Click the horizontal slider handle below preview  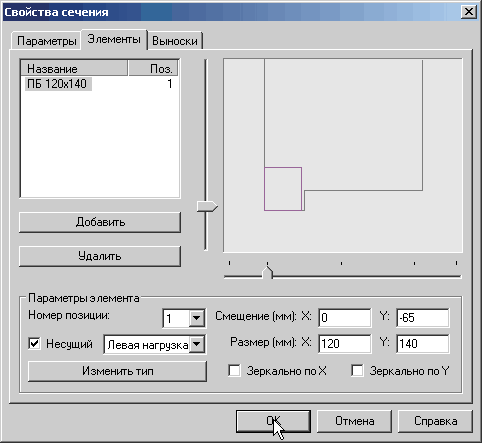coord(267,272)
